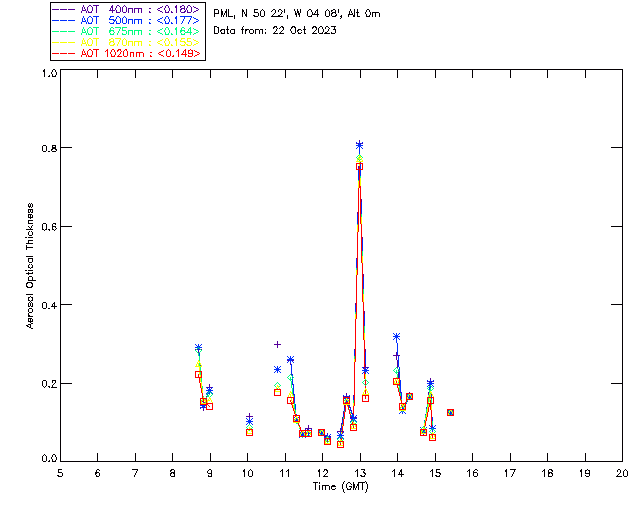640x512 pixels.
Task: Click the 5 hour x-axis label
Action: (60, 473)
